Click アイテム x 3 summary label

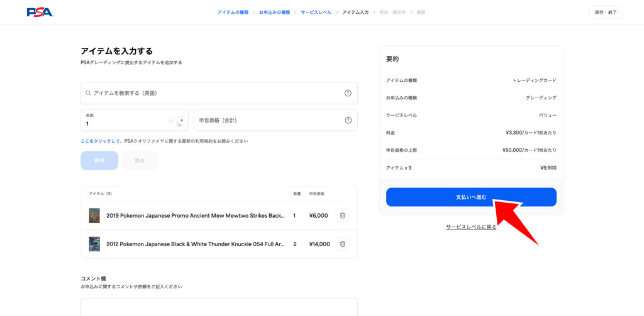[x=399, y=168]
